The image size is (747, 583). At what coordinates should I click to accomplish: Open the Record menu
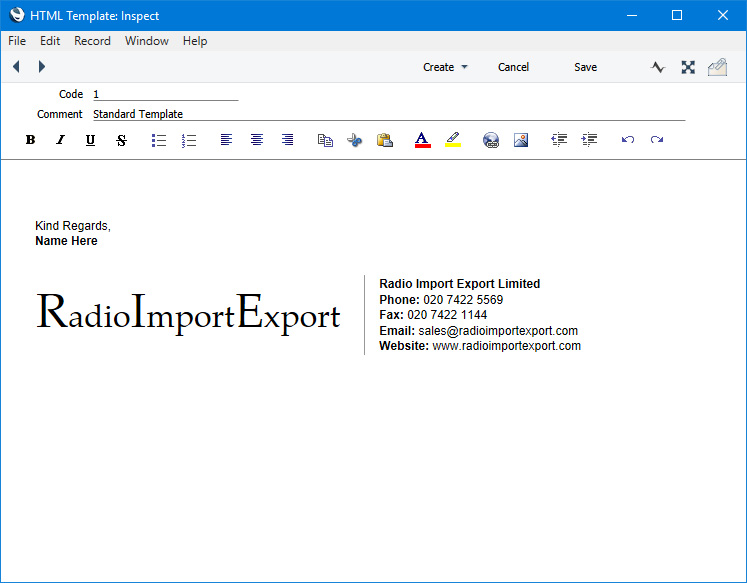(x=92, y=41)
